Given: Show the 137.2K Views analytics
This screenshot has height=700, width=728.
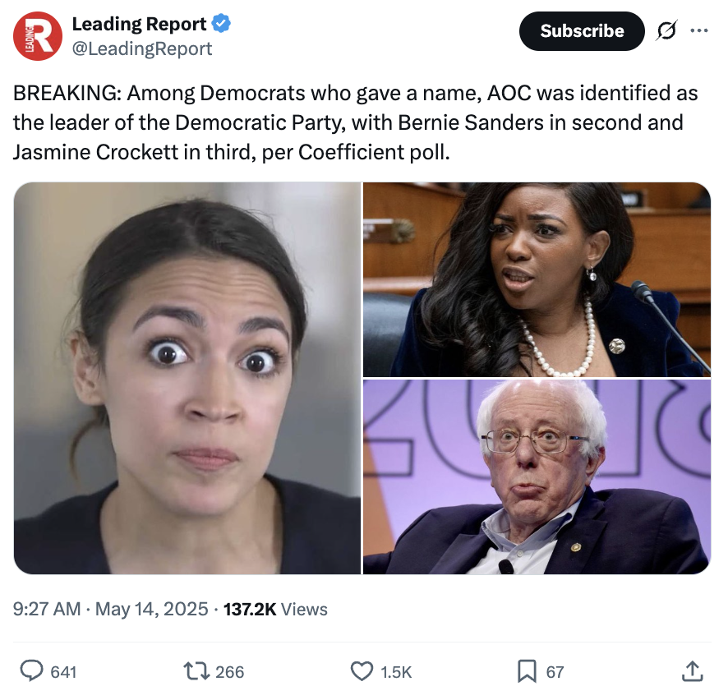Looking at the screenshot, I should (x=275, y=609).
